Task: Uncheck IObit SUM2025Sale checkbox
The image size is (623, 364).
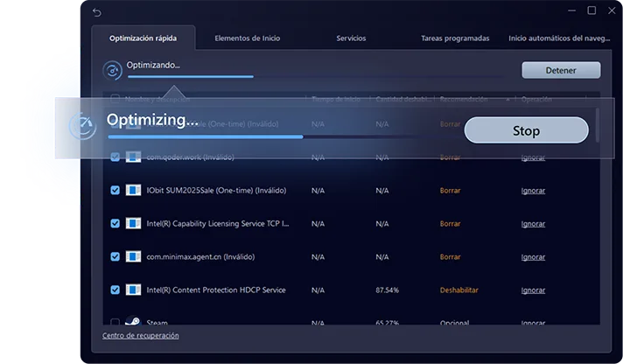Action: (115, 191)
